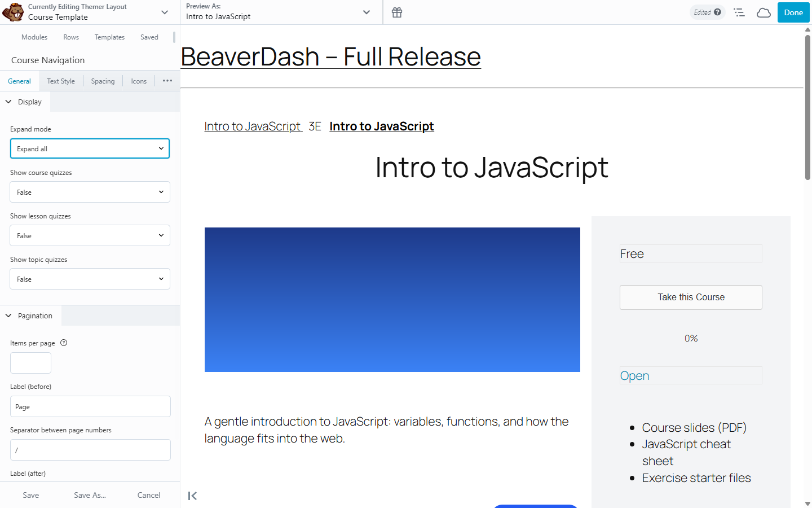This screenshot has width=812, height=508.
Task: Select the Spacing settings tab
Action: (x=103, y=81)
